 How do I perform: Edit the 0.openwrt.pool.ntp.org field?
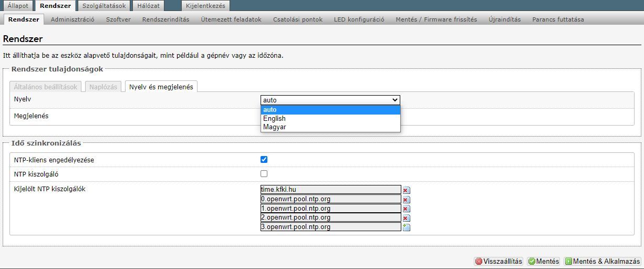pyautogui.click(x=330, y=199)
